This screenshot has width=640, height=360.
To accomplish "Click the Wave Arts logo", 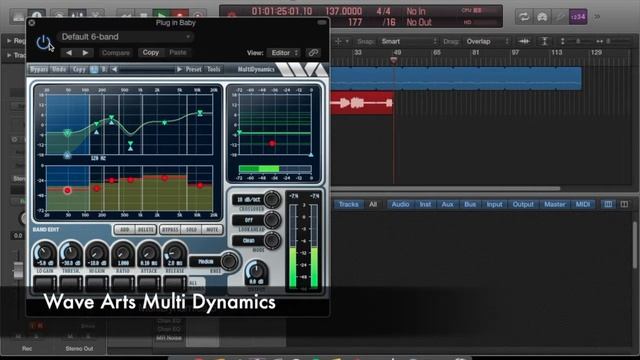I will click(303, 69).
